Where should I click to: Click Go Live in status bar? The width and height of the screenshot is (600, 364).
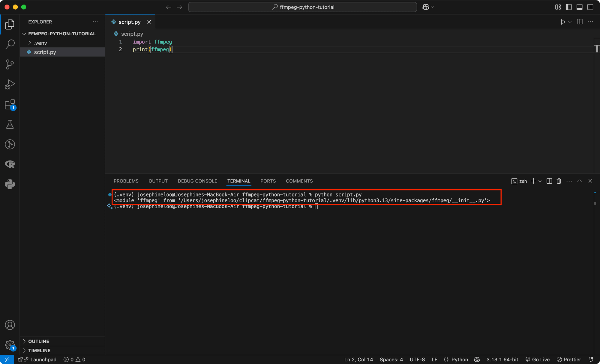point(538,360)
